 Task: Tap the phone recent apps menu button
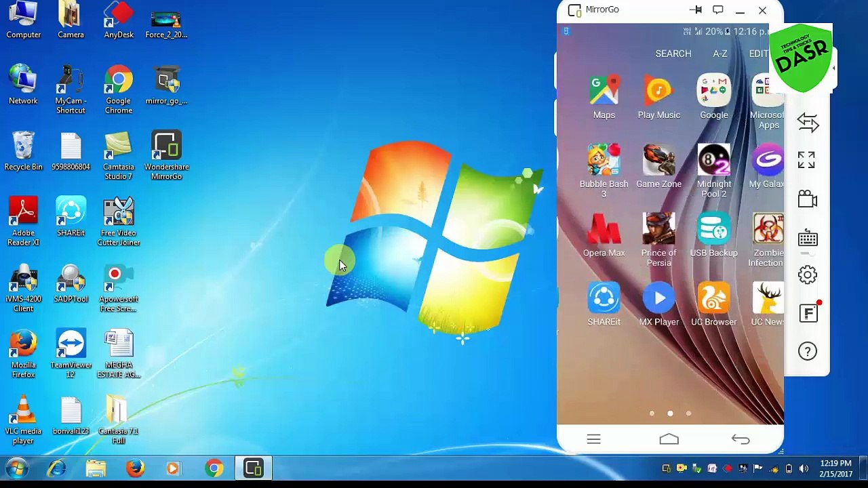[593, 439]
